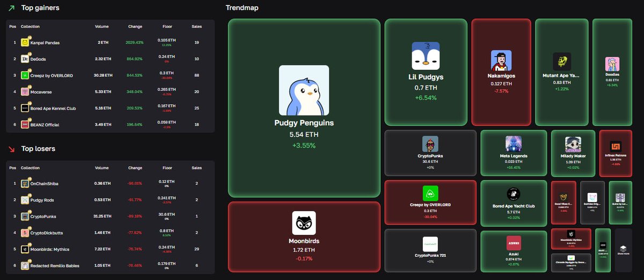Click the 2029.43% change for Kanpai Pandas
This screenshot has width=644, height=280.
[x=135, y=42]
